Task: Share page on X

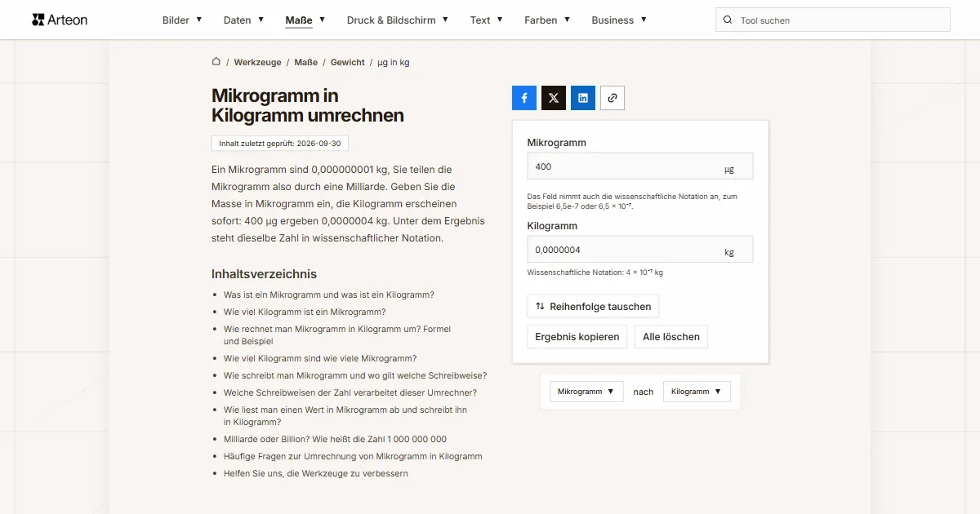Action: point(554,98)
